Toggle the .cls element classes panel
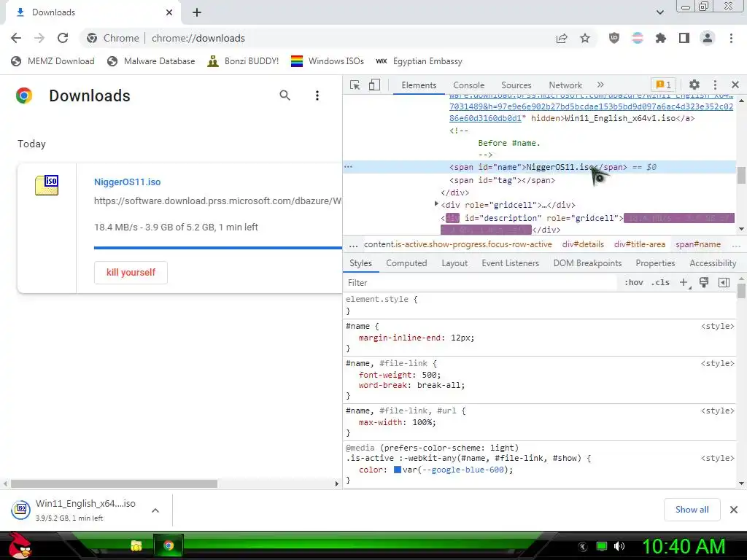Image resolution: width=747 pixels, height=560 pixels. pos(660,282)
